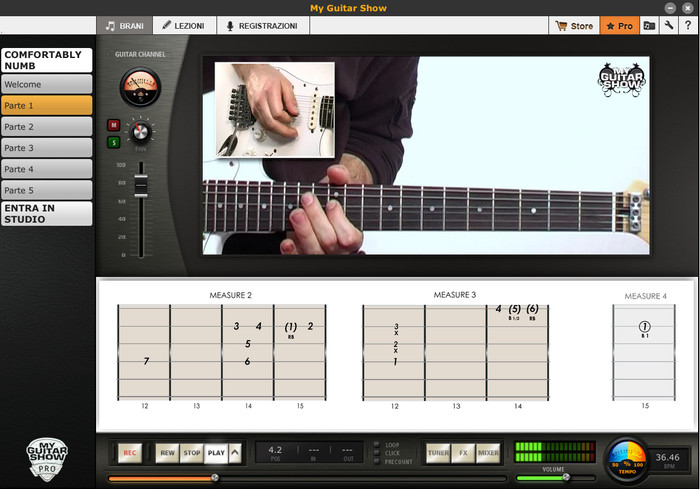Viewport: 700px width, 489px height.
Task: Click the REC button
Action: click(x=129, y=453)
